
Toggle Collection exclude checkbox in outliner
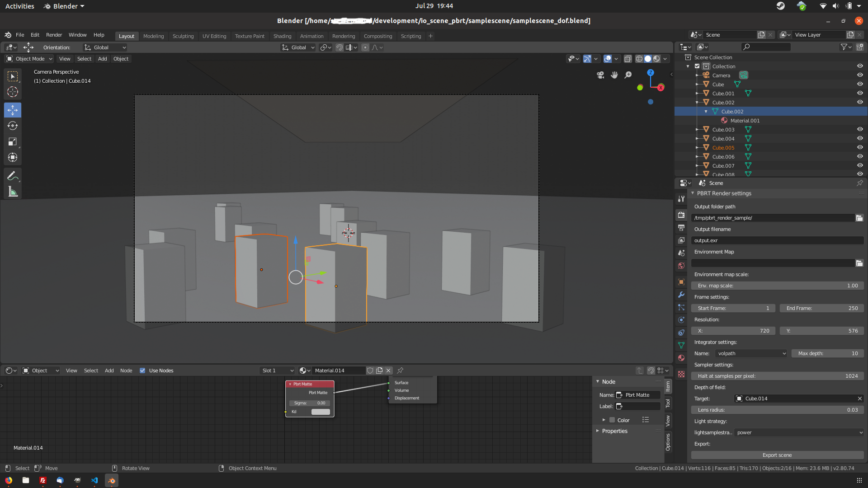tap(697, 66)
